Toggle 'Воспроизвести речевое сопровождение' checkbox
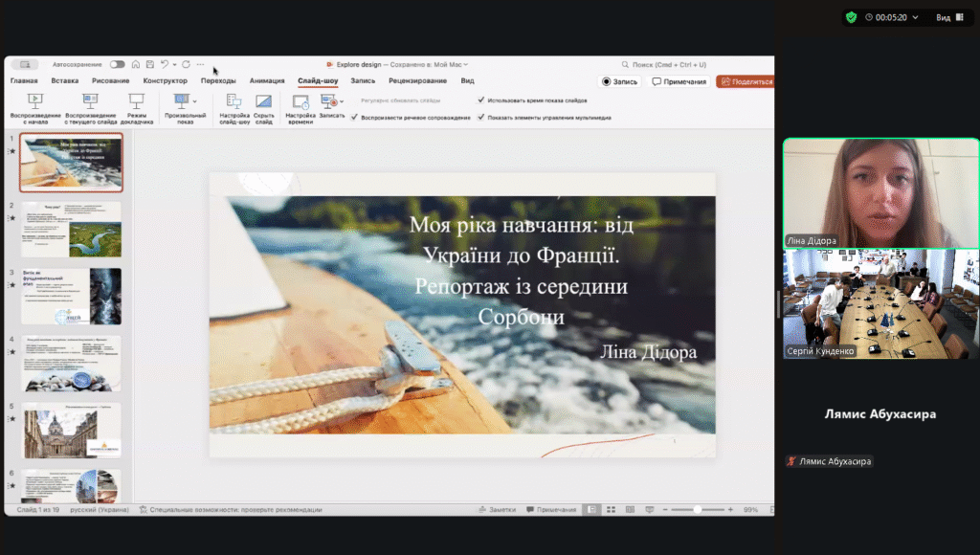Screen dimensions: 980x555 [354, 117]
